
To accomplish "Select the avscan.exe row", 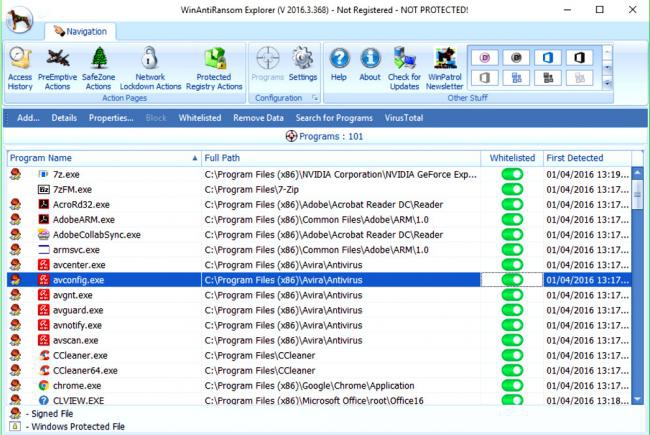I will [319, 340].
